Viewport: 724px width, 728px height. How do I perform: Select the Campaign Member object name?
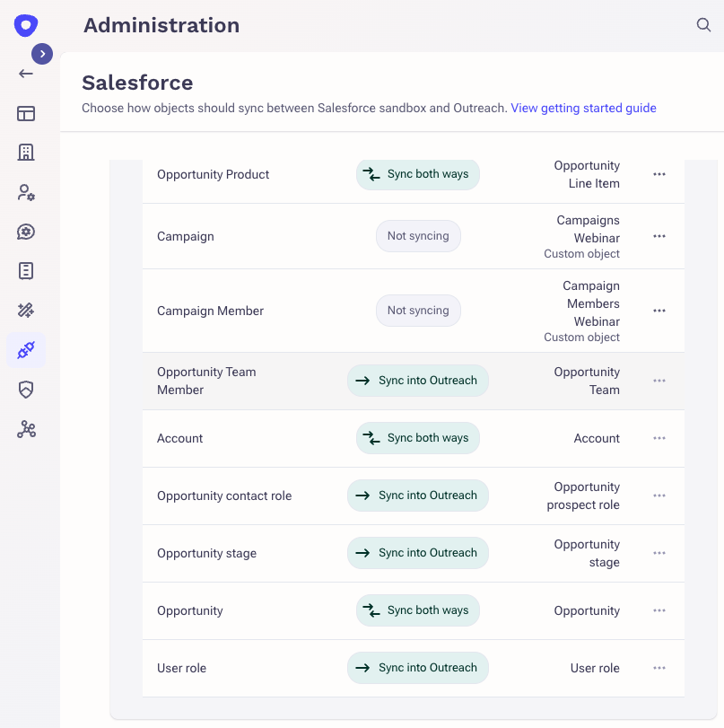(x=210, y=311)
